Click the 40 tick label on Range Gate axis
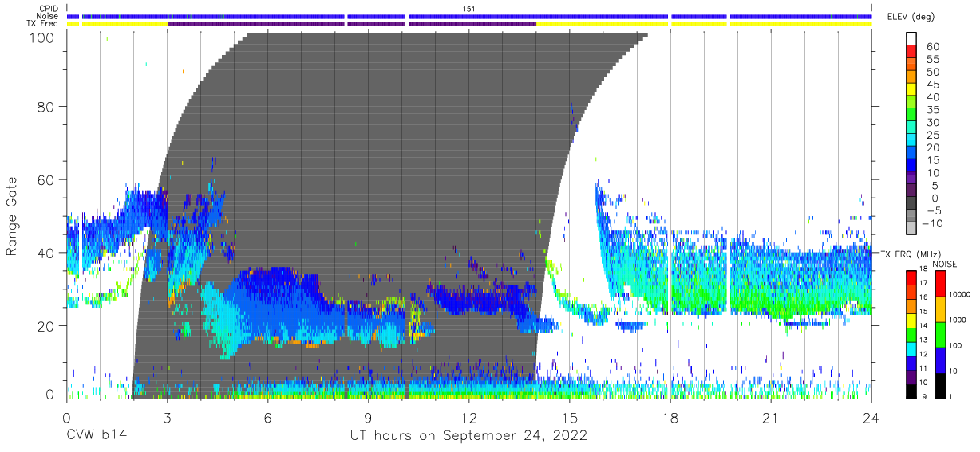980x452 pixels. click(45, 253)
